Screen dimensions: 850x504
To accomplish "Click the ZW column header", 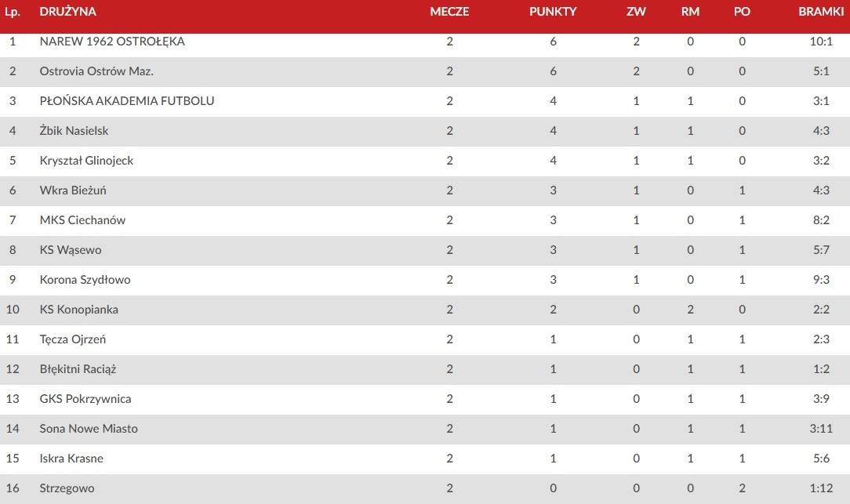I will click(x=637, y=12).
